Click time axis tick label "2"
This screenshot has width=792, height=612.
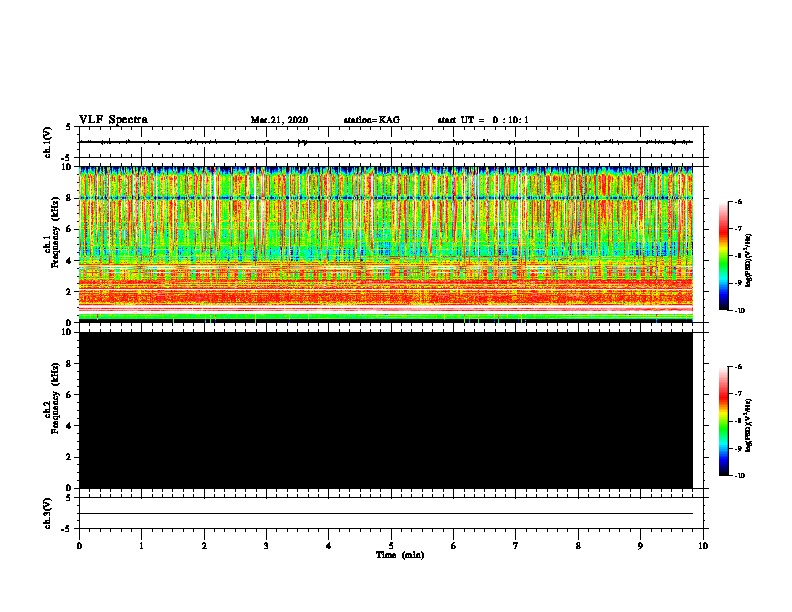point(204,546)
